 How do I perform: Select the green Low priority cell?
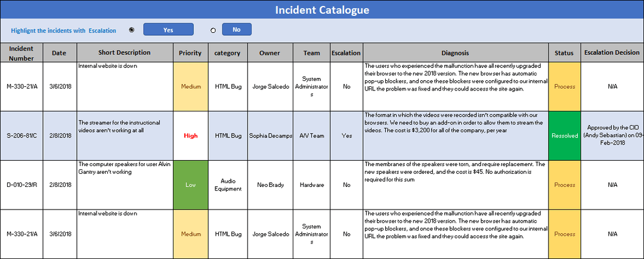click(190, 185)
